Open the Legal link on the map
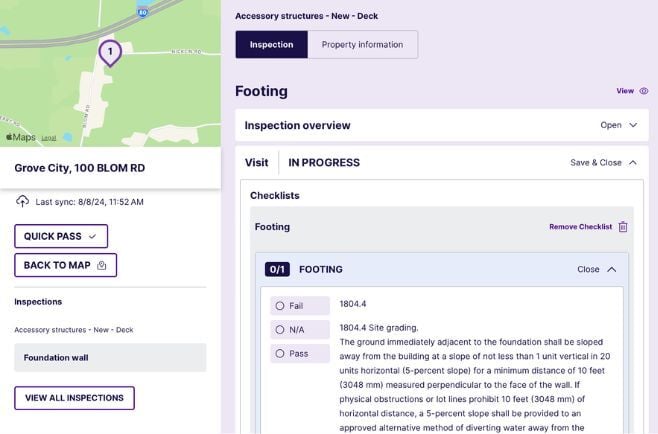The width and height of the screenshot is (658, 434). click(48, 138)
